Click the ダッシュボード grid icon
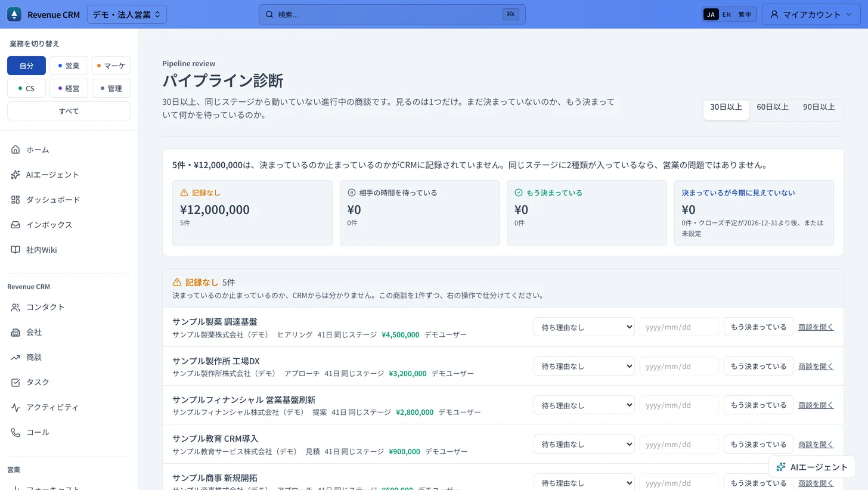 (15, 200)
